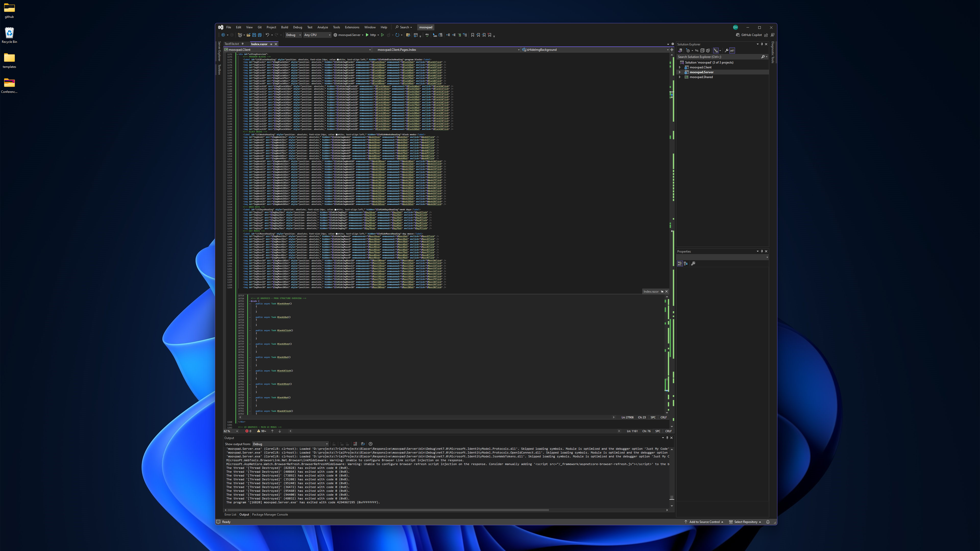Open the moovpad.Client.Pages.Index type dropdown
Image resolution: width=980 pixels, height=551 pixels.
click(447, 50)
